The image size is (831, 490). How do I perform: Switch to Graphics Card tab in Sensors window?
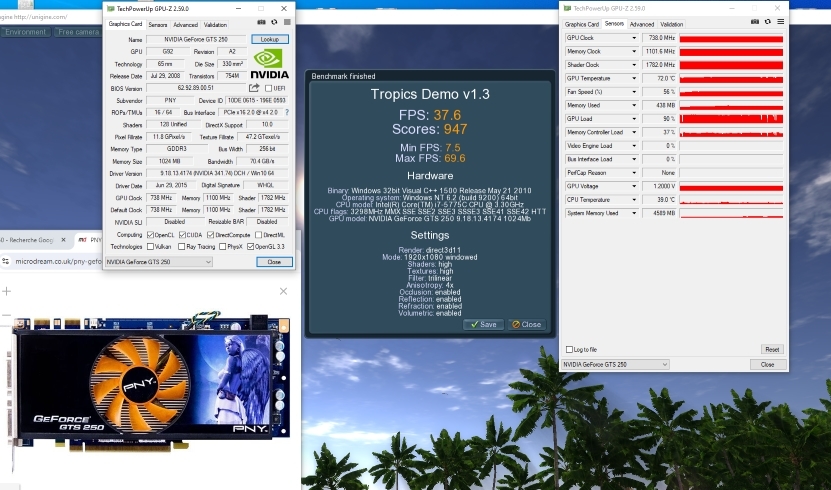581,24
